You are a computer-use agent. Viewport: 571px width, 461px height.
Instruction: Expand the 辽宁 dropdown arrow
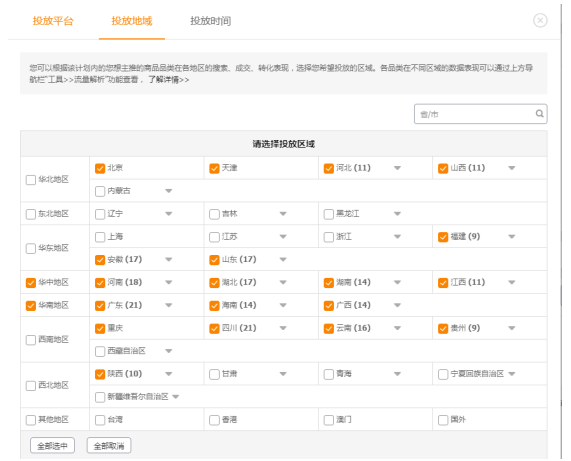(x=169, y=214)
